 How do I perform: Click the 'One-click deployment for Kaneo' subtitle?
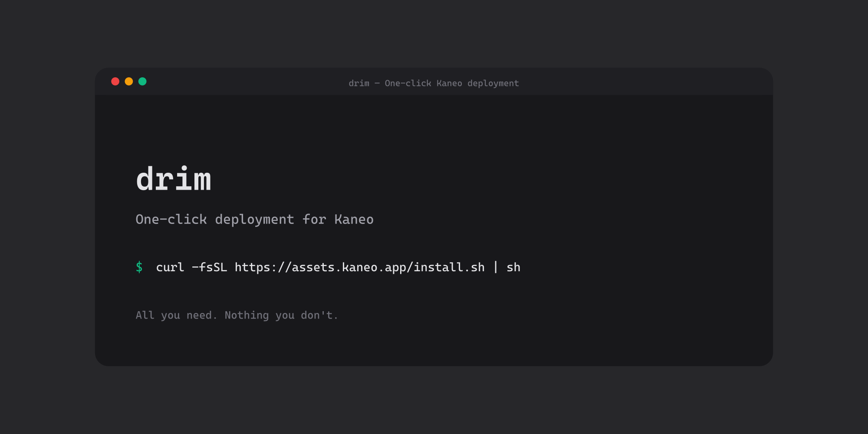(x=255, y=220)
